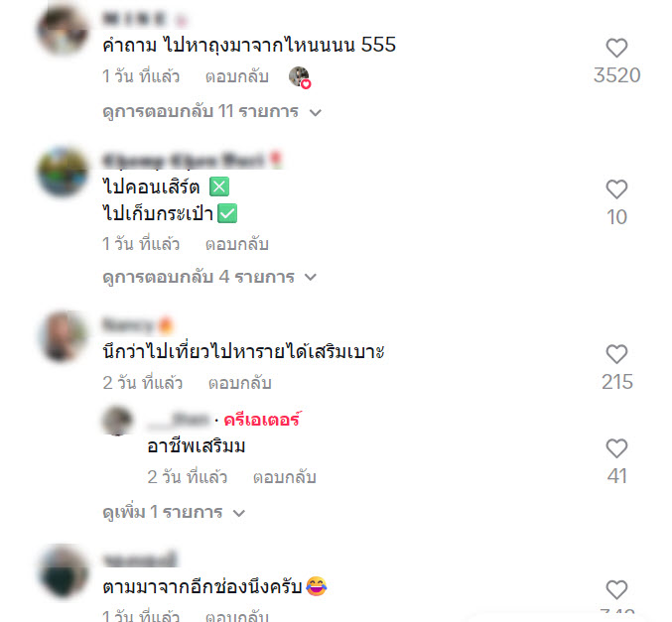Reply to the ไปเก็บกระเป๋า comment
This screenshot has height=622, width=672.
(x=237, y=244)
